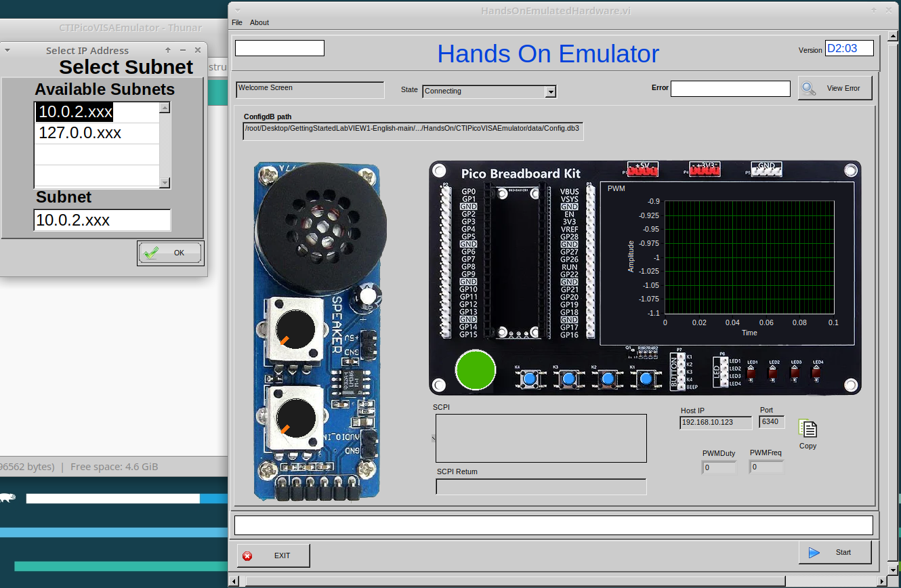Click the green round indicator on the breadboard

[x=476, y=370]
